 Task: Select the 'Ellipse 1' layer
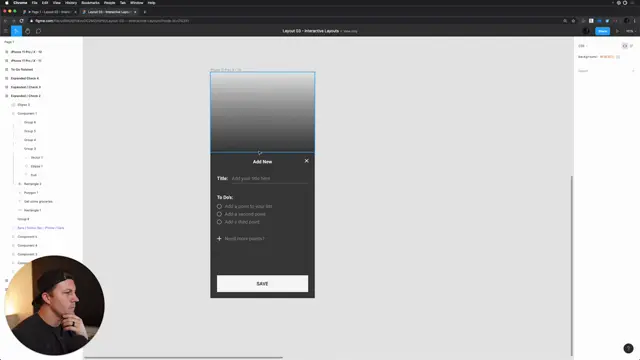[37, 167]
